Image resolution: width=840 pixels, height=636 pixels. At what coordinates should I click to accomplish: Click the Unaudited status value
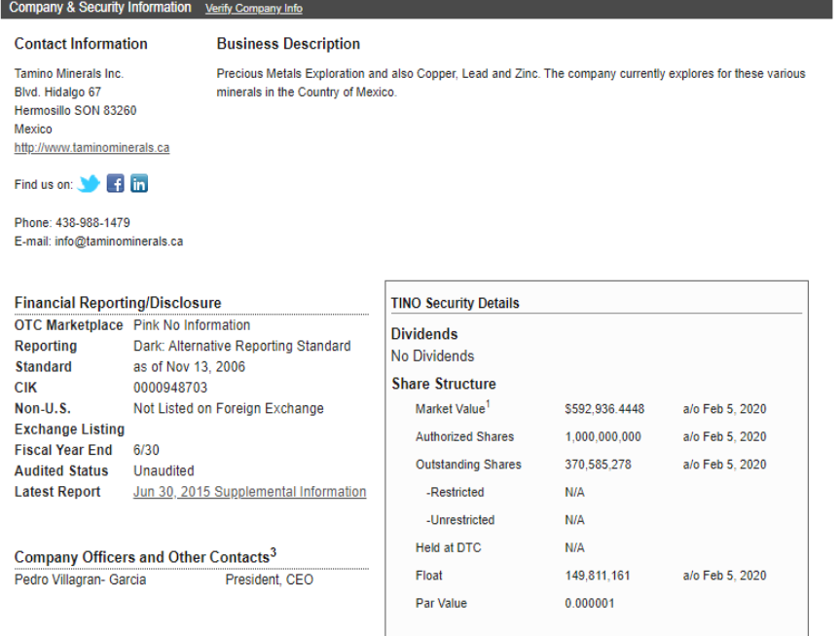pyautogui.click(x=164, y=470)
